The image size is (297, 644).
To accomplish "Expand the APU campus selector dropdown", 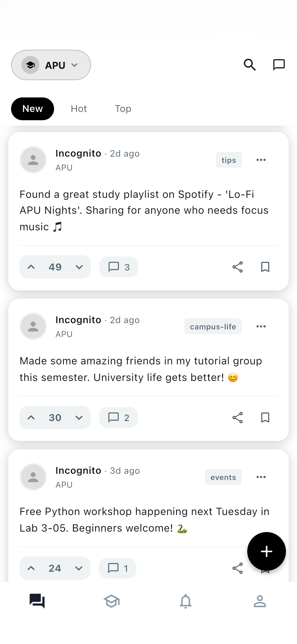I will (x=51, y=65).
